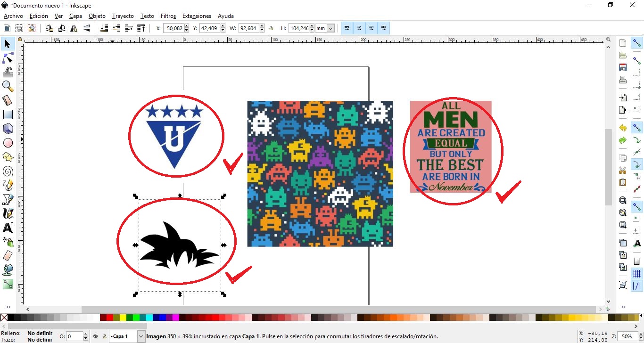Choose the 3D Box tool
Image resolution: width=644 pixels, height=343 pixels.
pos(8,129)
